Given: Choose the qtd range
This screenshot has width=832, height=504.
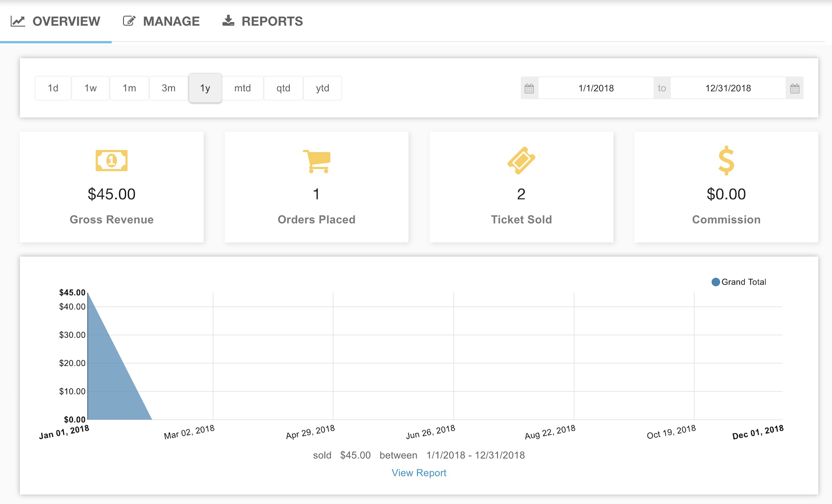Looking at the screenshot, I should 284,88.
